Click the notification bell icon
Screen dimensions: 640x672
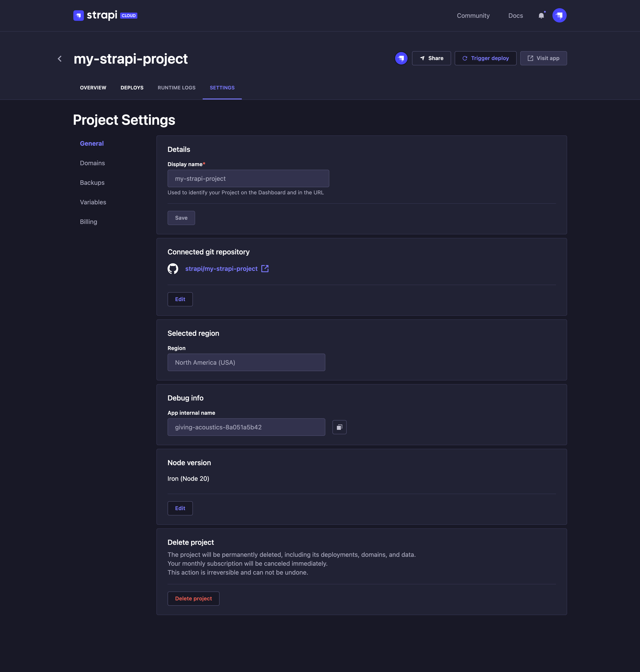(x=541, y=15)
